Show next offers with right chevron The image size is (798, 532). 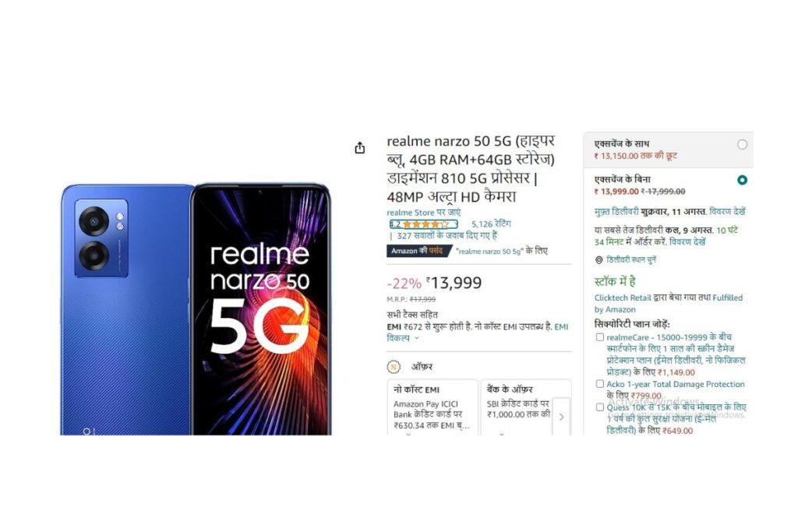click(561, 417)
